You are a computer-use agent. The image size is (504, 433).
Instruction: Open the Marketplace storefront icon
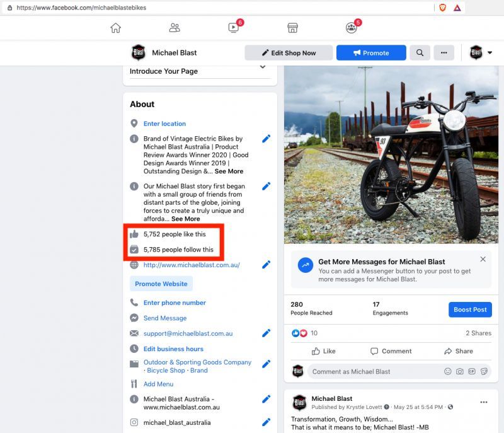point(292,28)
